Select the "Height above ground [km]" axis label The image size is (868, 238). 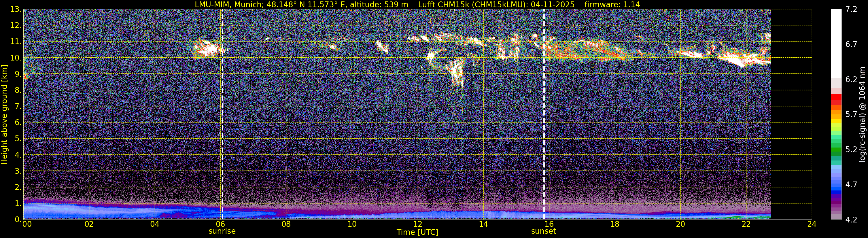coord(4,115)
